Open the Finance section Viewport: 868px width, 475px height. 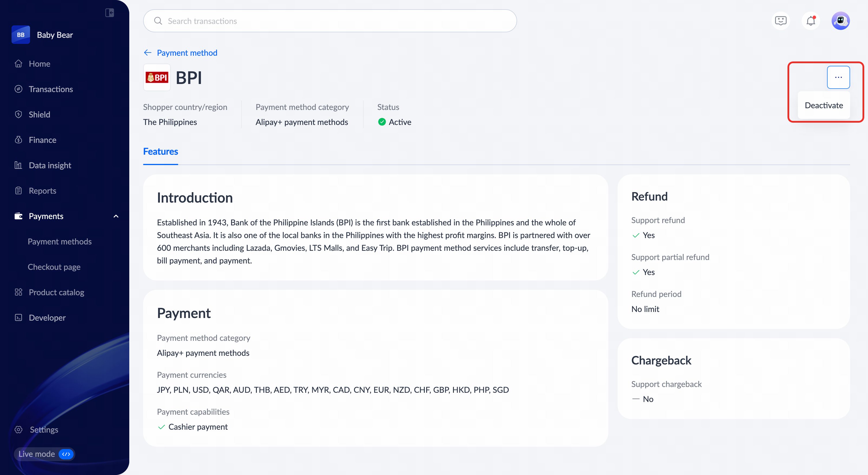[x=42, y=140]
